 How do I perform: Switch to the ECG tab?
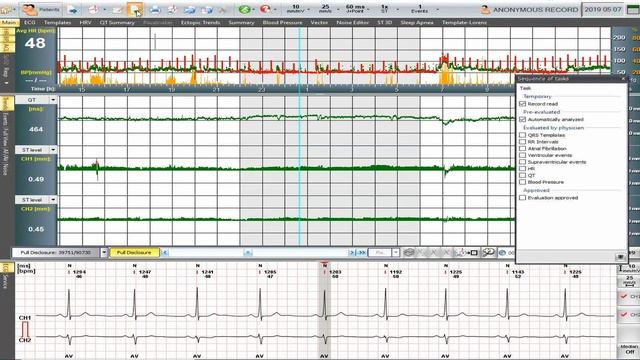click(29, 22)
